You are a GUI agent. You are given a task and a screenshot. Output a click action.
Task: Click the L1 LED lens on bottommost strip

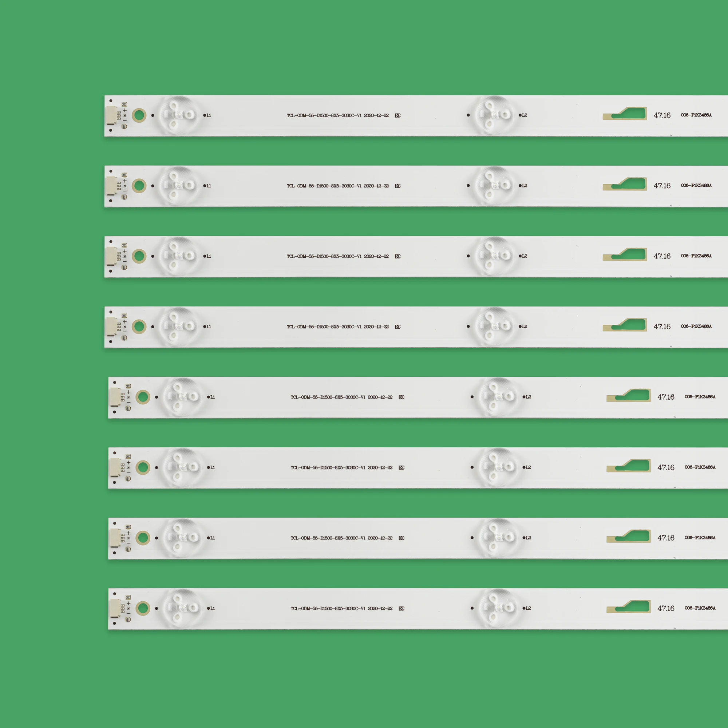[182, 608]
